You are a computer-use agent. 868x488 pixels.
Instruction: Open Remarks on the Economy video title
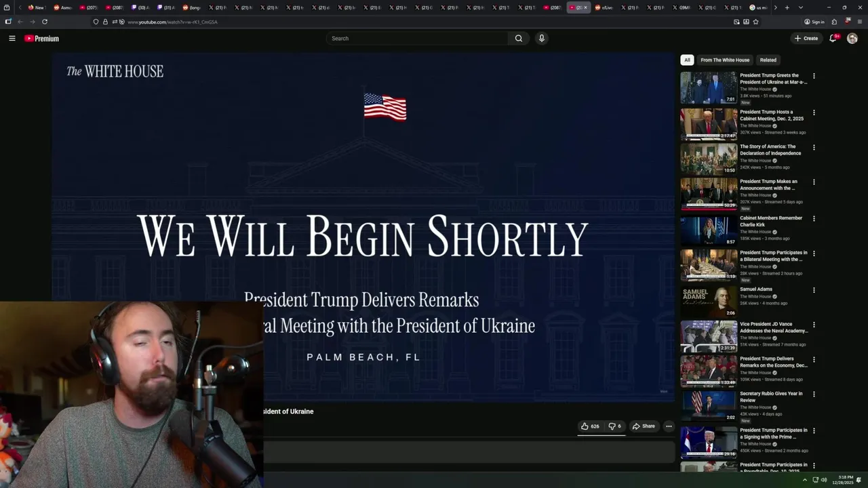coord(774,362)
